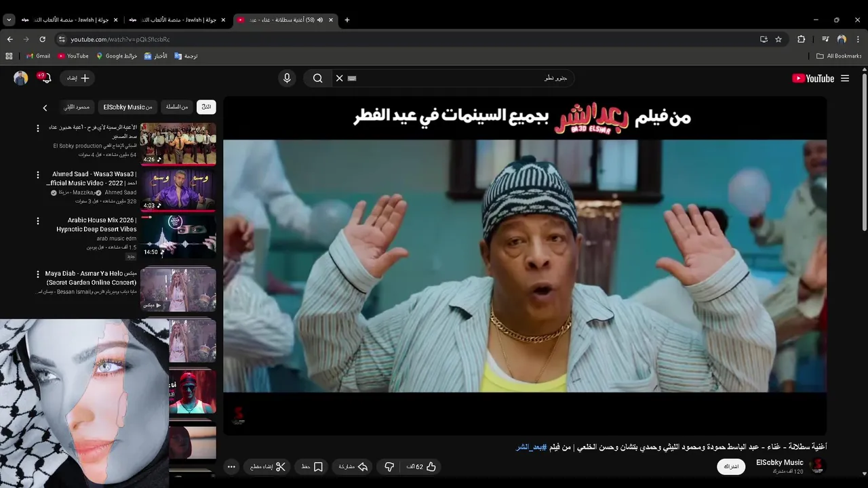The image size is (868, 488).
Task: Focus the YouTube search input field
Action: [461, 78]
